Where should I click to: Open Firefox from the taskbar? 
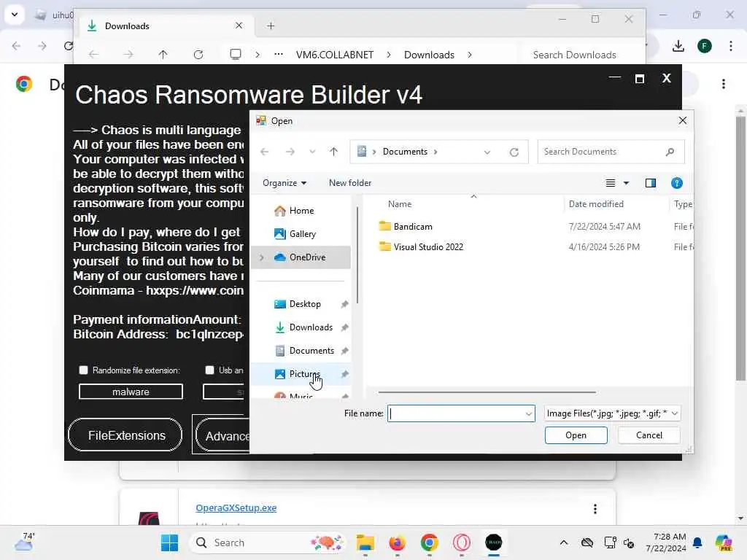point(397,542)
